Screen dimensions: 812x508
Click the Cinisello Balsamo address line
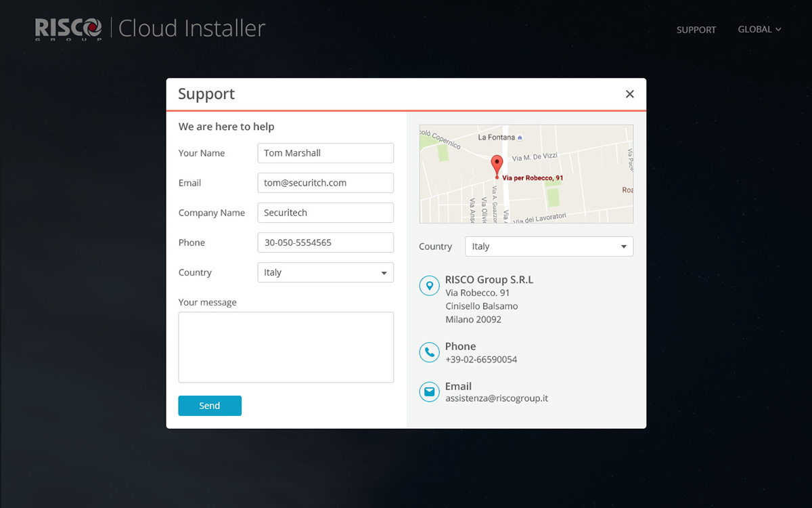pos(482,306)
